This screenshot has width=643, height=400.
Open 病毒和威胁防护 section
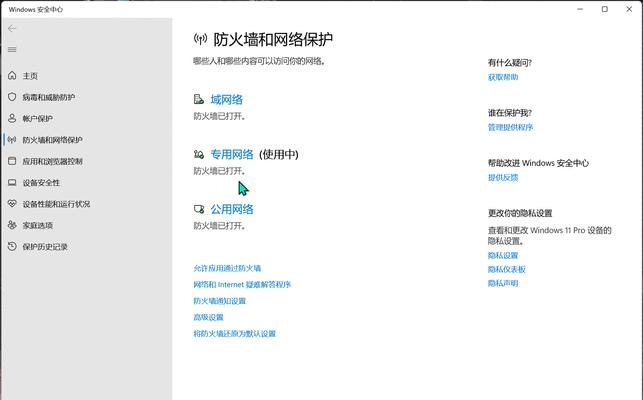tap(49, 97)
